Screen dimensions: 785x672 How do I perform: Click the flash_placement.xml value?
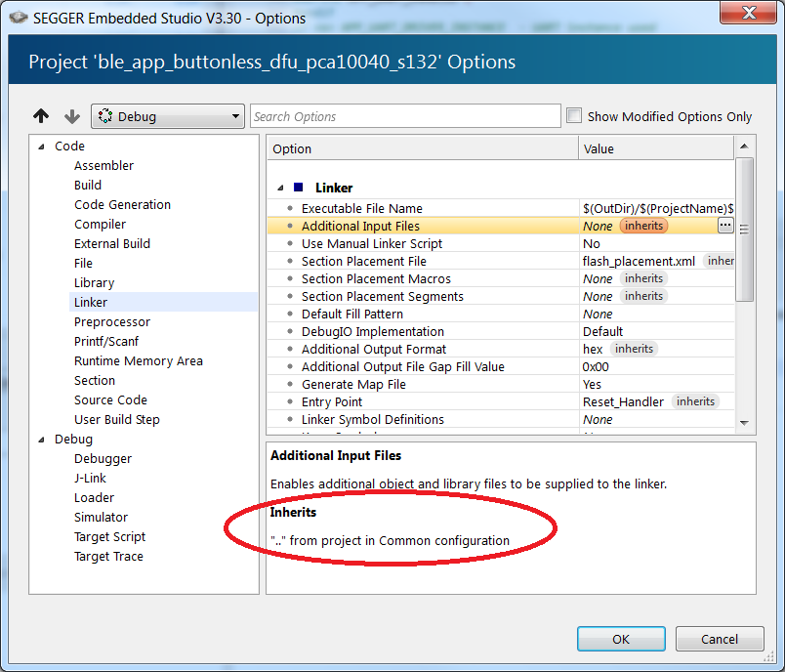(x=639, y=262)
